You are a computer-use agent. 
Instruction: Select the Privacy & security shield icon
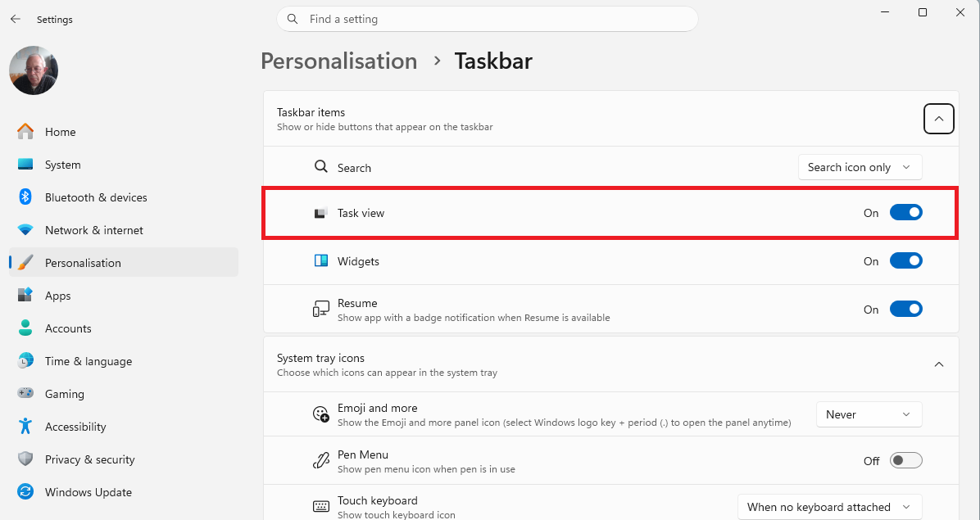point(25,459)
